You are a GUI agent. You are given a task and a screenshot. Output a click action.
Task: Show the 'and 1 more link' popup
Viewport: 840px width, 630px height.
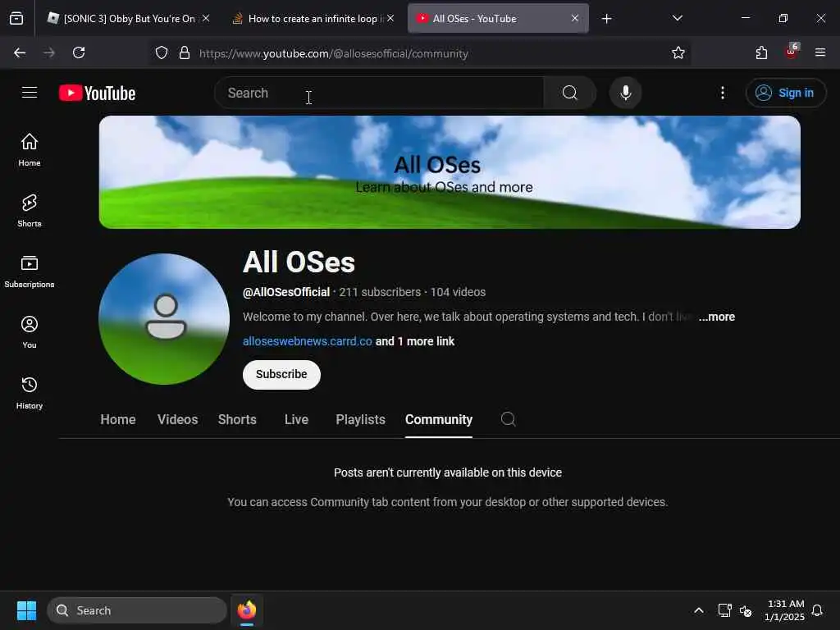click(414, 341)
